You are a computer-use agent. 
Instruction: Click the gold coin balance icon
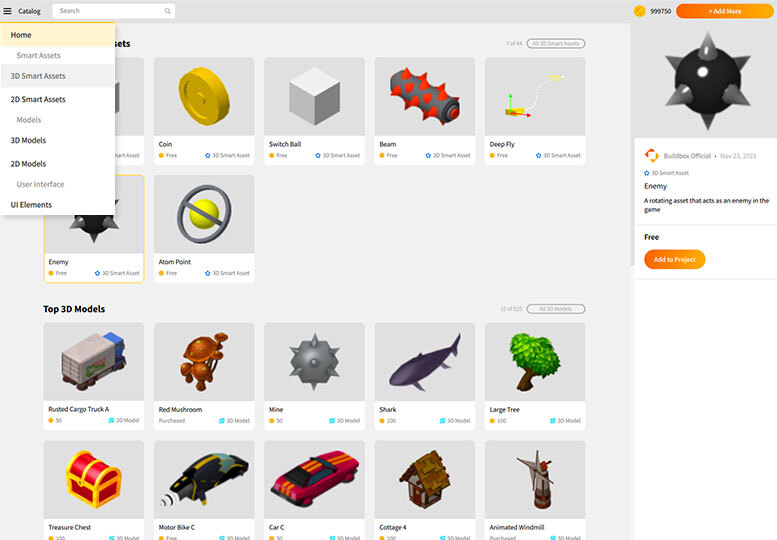(640, 11)
